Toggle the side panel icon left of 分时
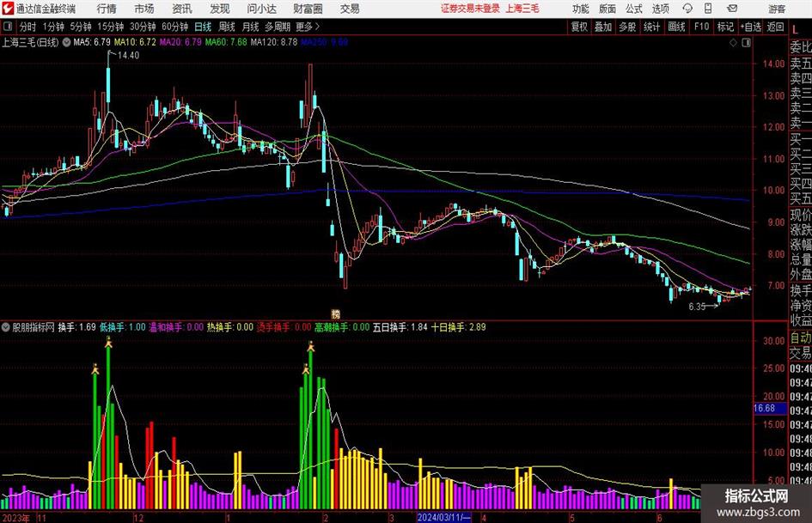The height and width of the screenshot is (523, 812). [8, 27]
